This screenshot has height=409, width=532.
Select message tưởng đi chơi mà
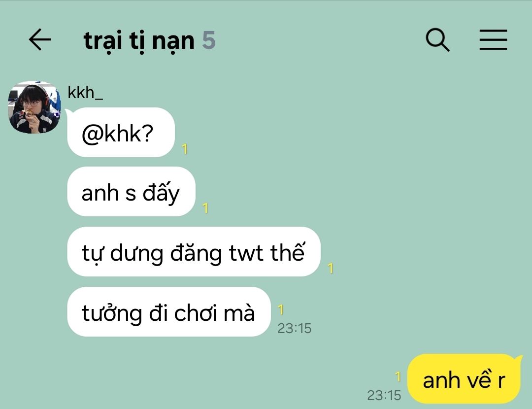169,311
